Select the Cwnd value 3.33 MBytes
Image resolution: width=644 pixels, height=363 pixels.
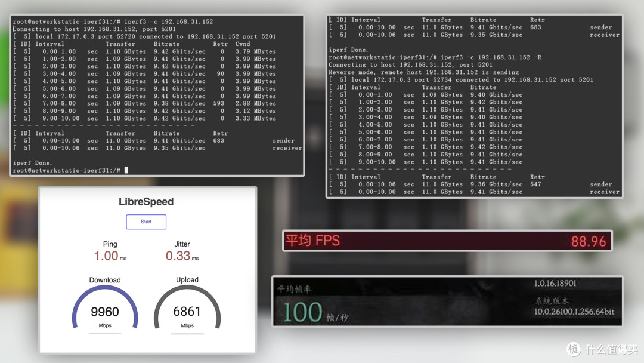(x=255, y=118)
